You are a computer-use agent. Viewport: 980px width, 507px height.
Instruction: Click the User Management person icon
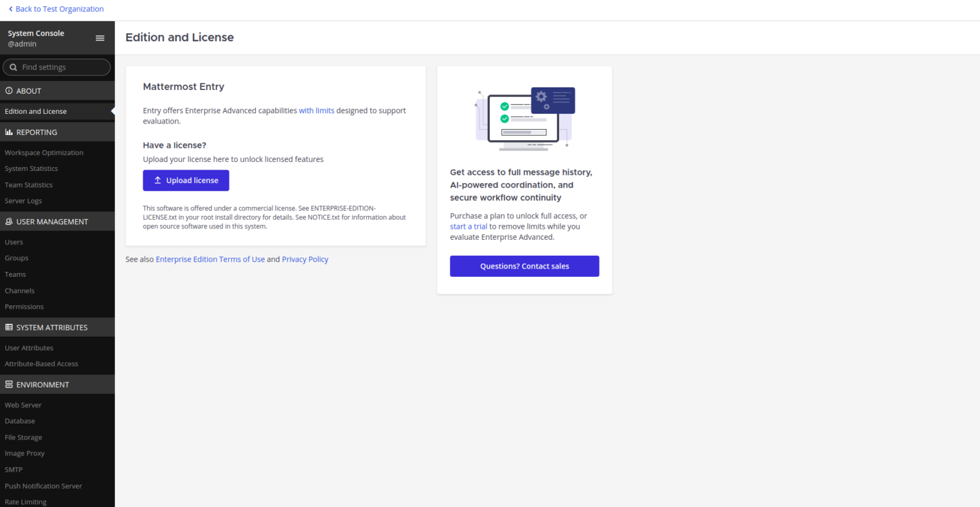(x=9, y=221)
